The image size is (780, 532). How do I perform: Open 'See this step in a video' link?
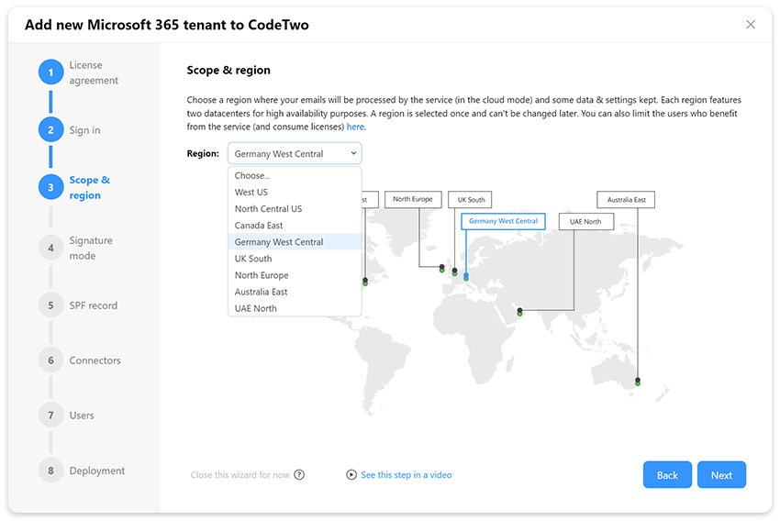tap(407, 475)
